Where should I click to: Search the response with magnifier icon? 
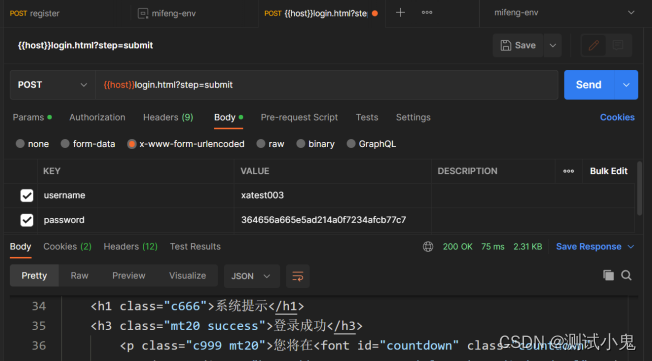[x=626, y=275]
